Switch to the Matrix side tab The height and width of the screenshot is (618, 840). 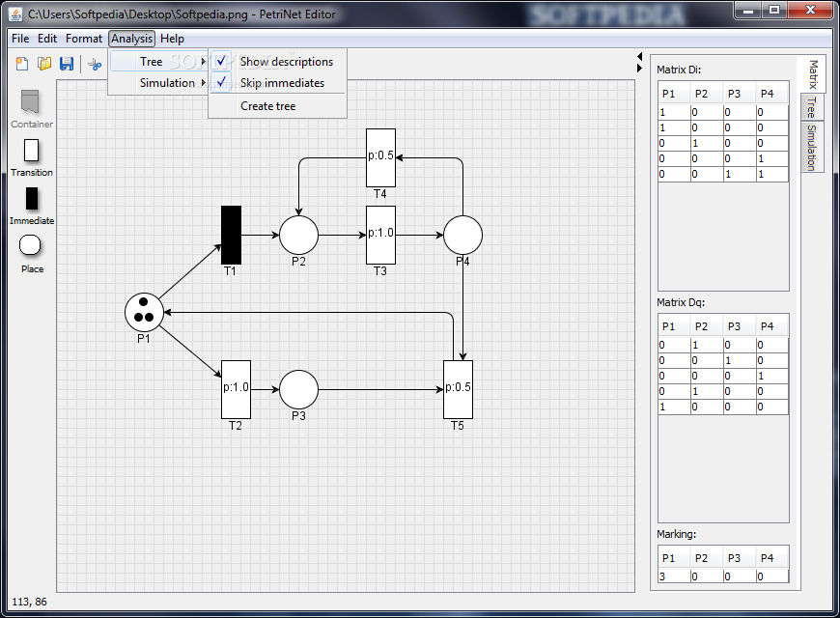click(813, 74)
